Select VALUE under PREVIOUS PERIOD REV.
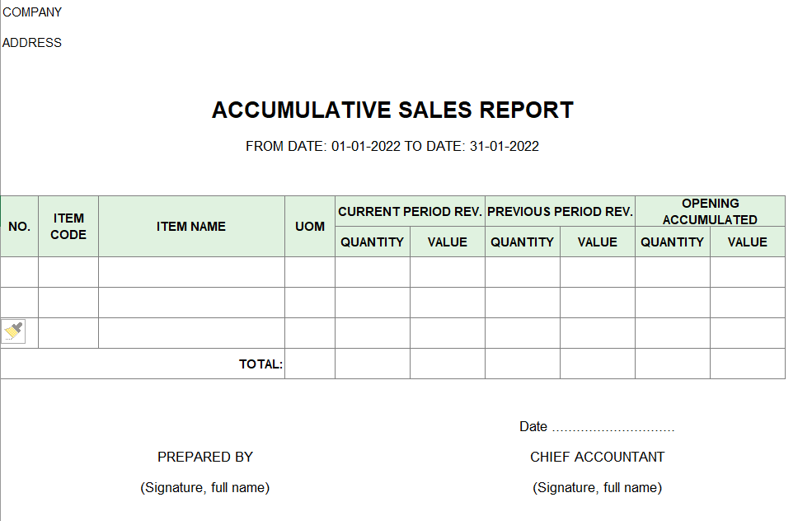The image size is (812, 521). point(597,242)
